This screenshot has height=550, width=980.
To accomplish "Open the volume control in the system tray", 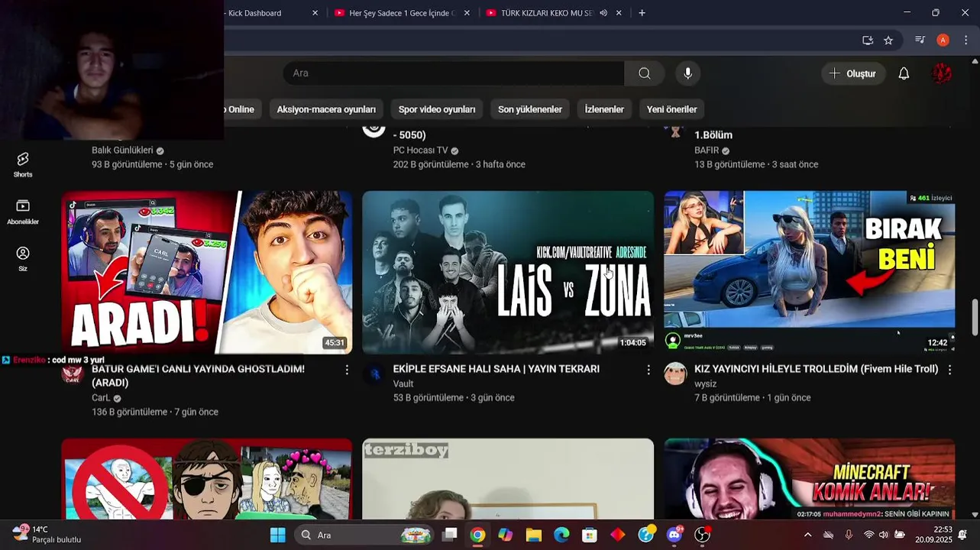I will tap(884, 535).
